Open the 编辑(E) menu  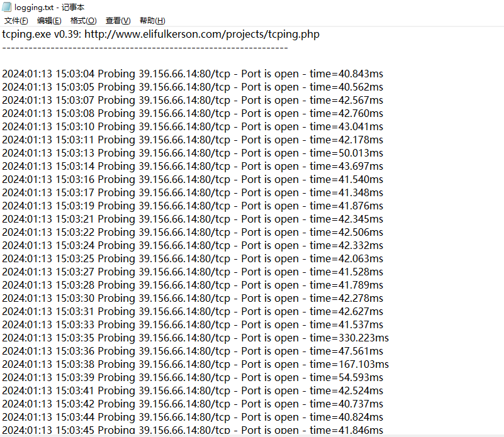coord(49,21)
